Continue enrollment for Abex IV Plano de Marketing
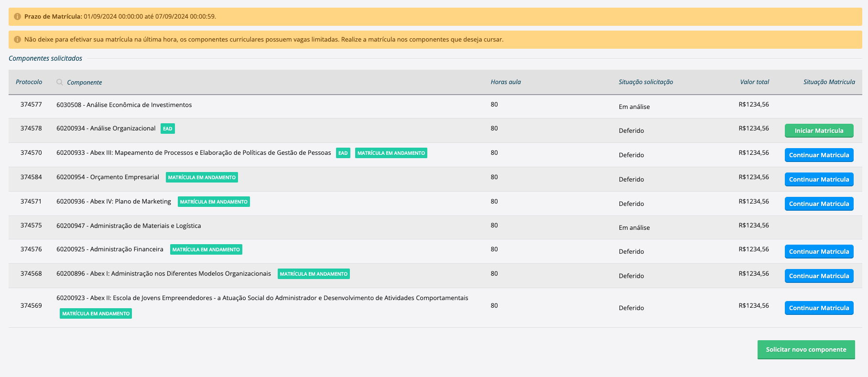 click(818, 204)
